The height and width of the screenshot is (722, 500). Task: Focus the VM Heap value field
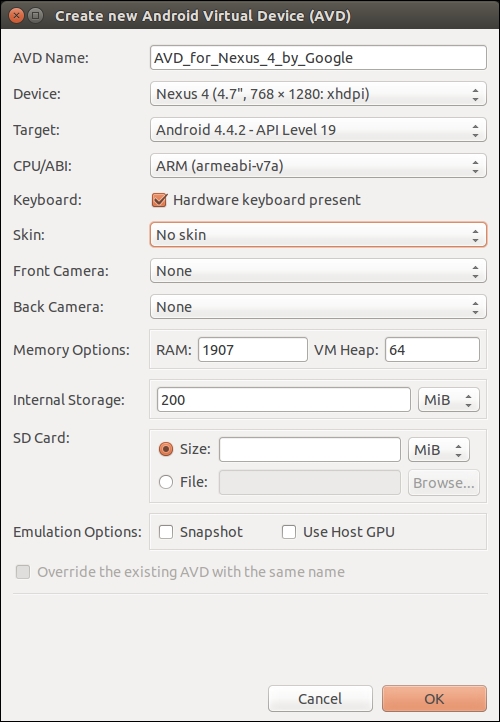[x=432, y=350]
